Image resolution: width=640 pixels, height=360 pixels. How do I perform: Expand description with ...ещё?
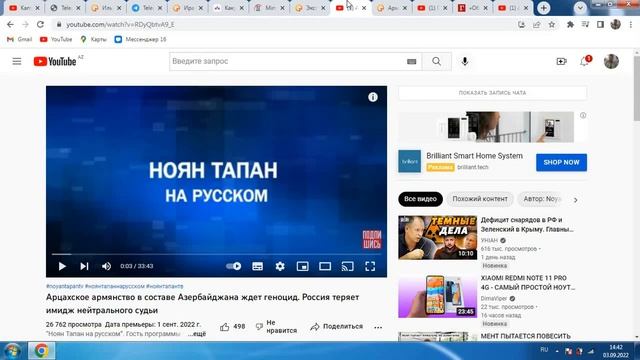point(197,334)
